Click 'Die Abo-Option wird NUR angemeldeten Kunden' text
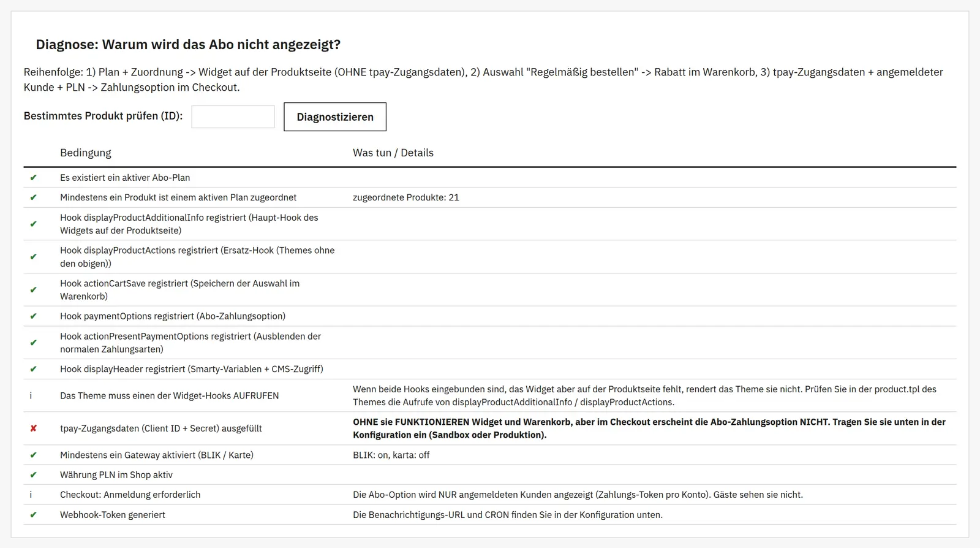Screen dimensions: 980x548 tap(578, 495)
